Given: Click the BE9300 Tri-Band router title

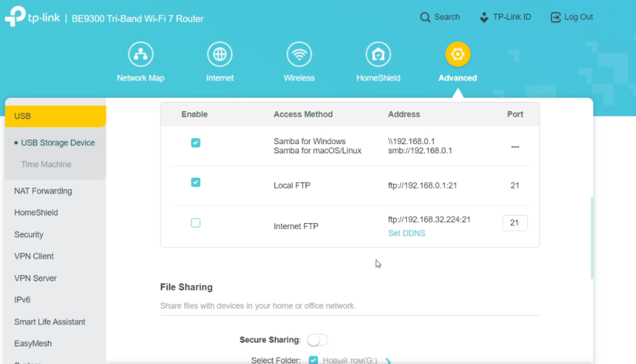Looking at the screenshot, I should coord(137,19).
